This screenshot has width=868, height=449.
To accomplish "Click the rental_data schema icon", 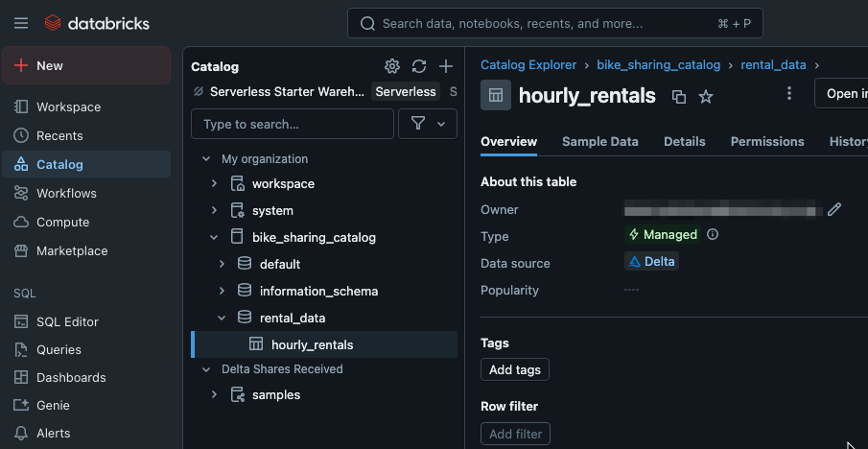I will (x=245, y=318).
